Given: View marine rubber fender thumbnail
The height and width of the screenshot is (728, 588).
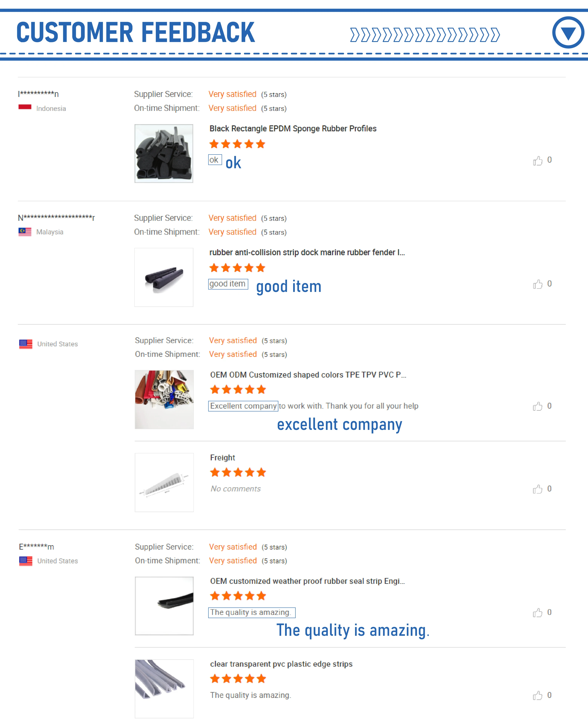Looking at the screenshot, I should pos(164,277).
